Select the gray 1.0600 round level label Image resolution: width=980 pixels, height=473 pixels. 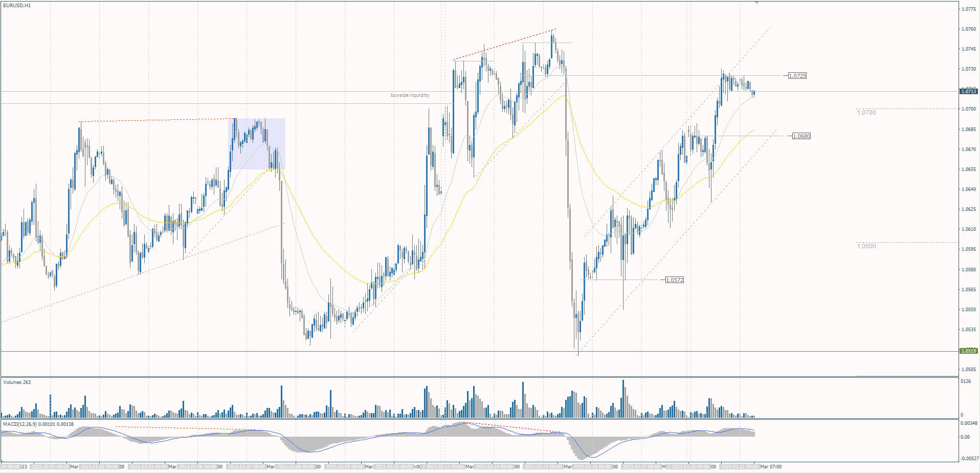pos(866,246)
